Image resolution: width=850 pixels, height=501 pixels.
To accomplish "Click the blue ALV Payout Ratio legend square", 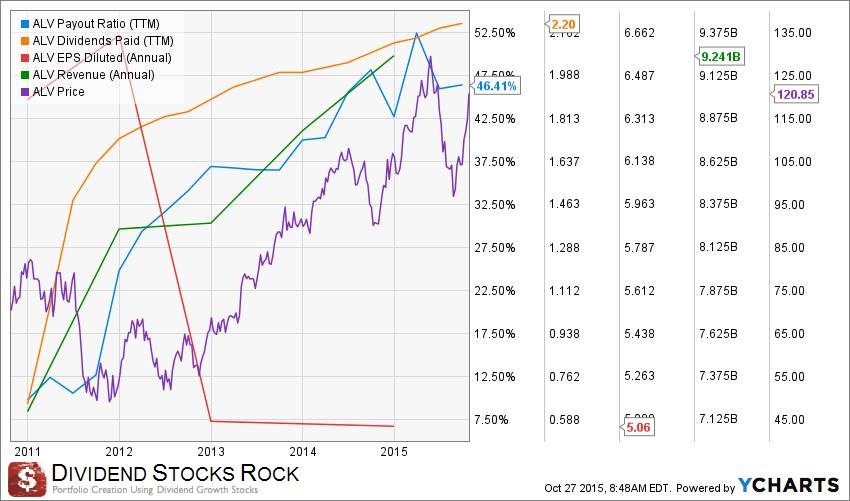I will (x=25, y=23).
